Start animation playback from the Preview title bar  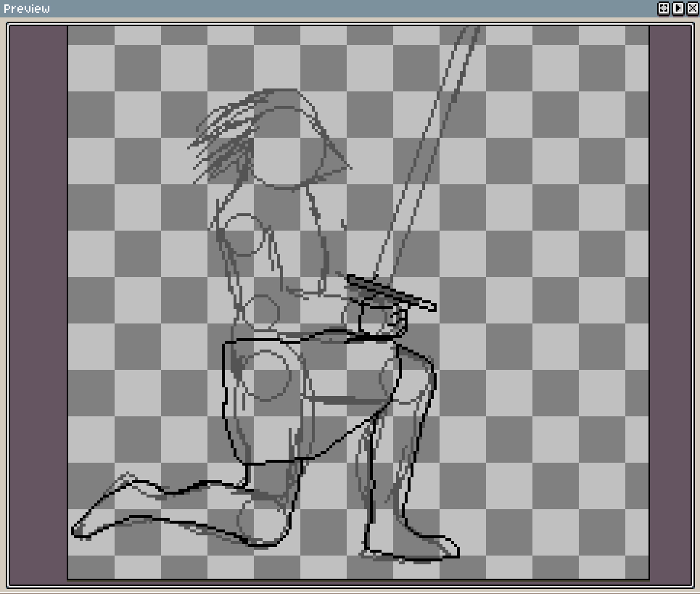click(678, 8)
